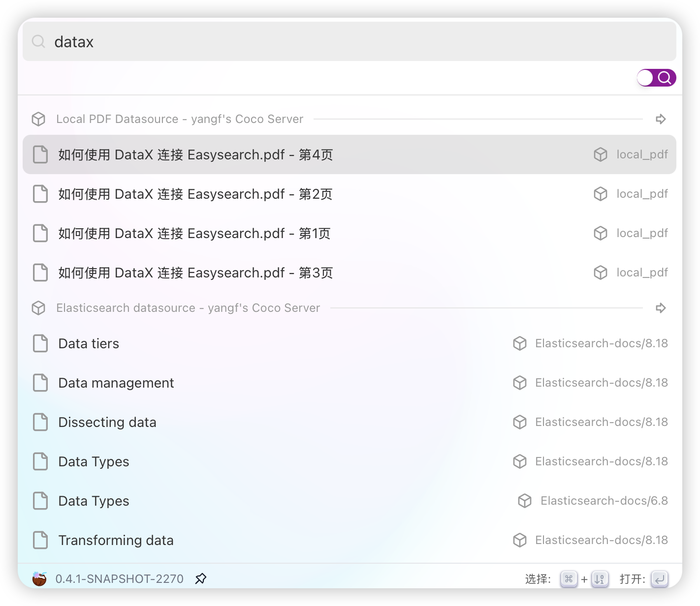
Task: Expand Elasticsearch datasource results with arrow
Action: [661, 308]
